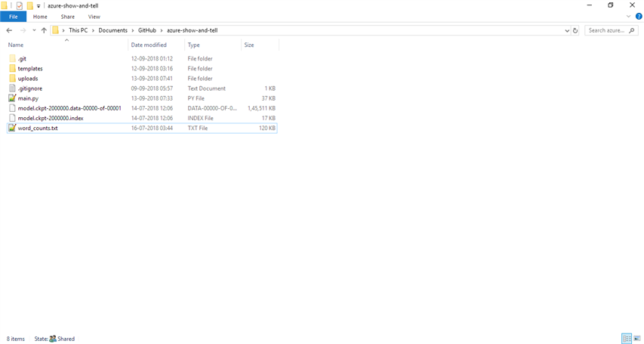Click Documents in the address path

113,30
